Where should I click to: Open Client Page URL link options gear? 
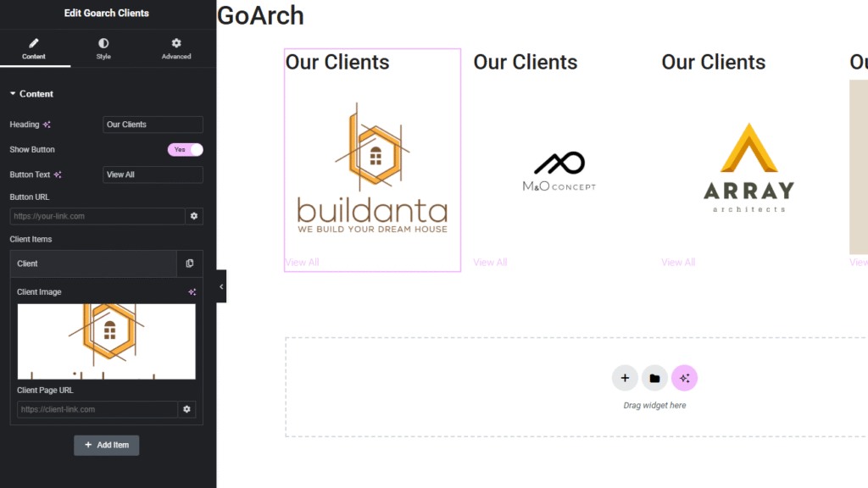(187, 409)
